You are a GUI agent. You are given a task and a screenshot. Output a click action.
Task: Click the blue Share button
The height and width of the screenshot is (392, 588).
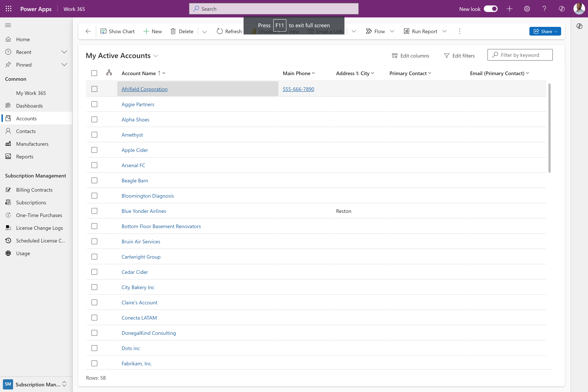(x=545, y=31)
